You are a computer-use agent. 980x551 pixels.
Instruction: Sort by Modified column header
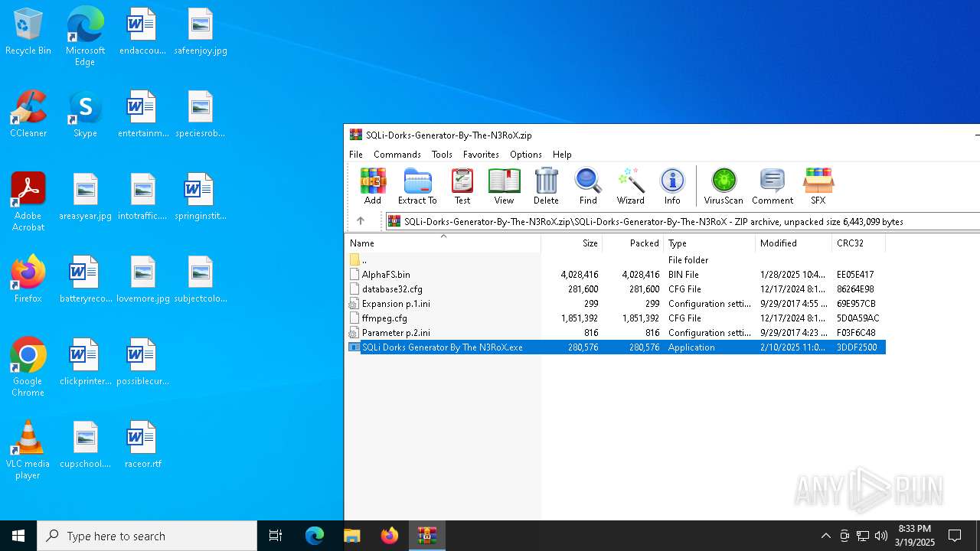coord(794,243)
